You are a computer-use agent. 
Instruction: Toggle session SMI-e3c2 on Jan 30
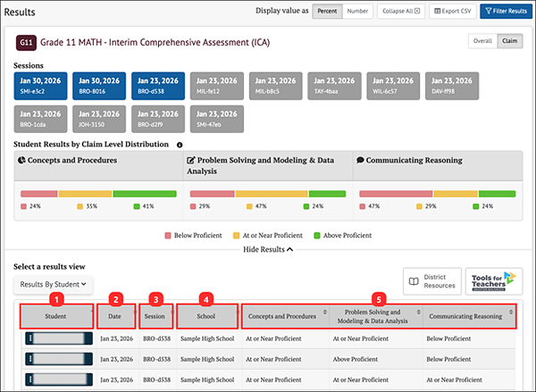coord(40,86)
